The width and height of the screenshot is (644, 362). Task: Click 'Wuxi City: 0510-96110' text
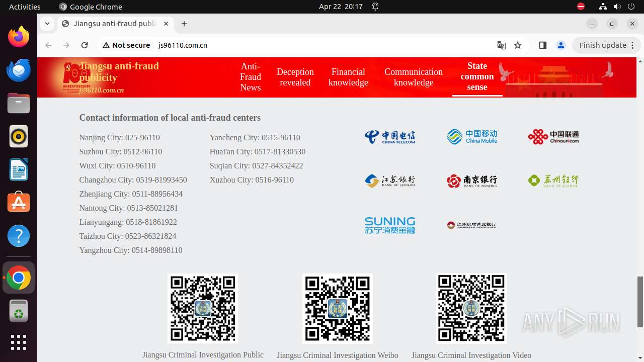[x=118, y=166]
